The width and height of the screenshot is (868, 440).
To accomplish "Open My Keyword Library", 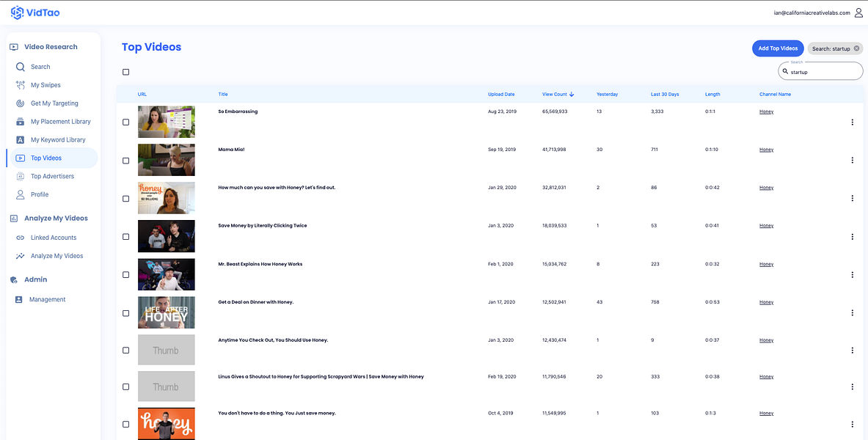I will [x=58, y=140].
